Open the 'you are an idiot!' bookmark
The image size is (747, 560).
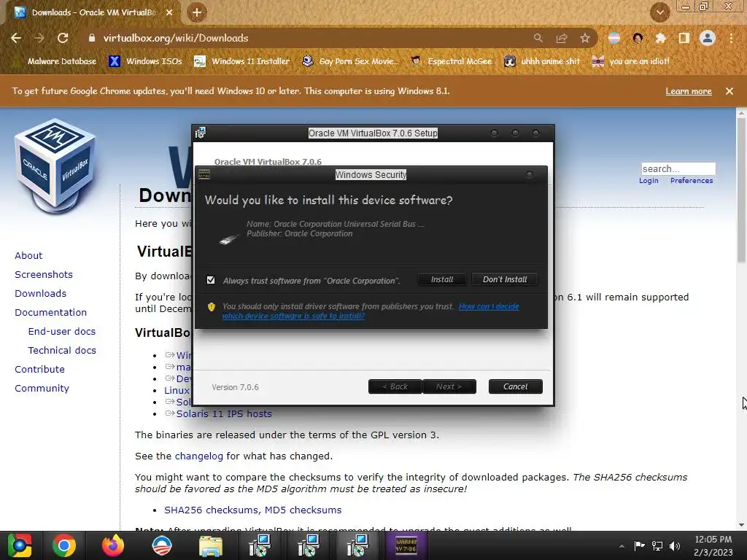pos(631,61)
